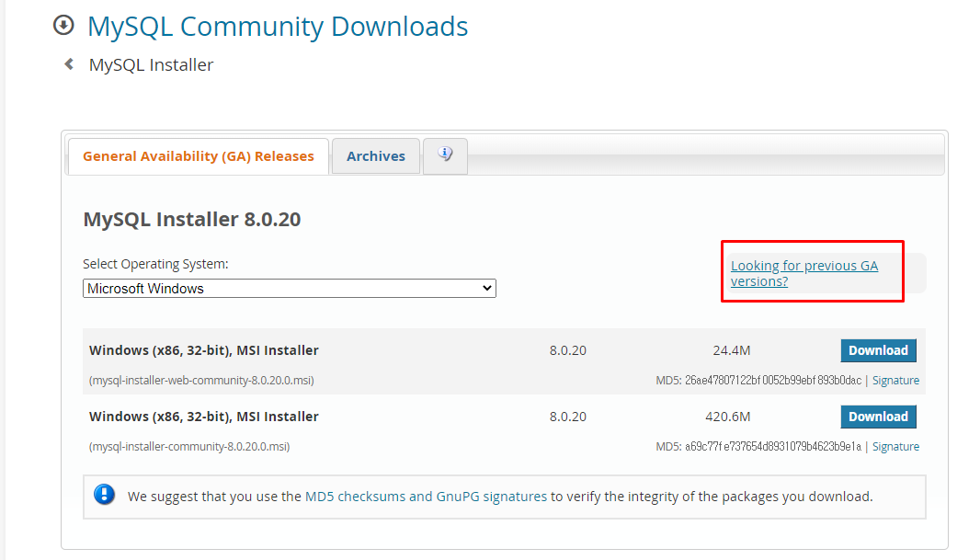Click the download circle icon beside page title
The image size is (980, 560).
[63, 26]
